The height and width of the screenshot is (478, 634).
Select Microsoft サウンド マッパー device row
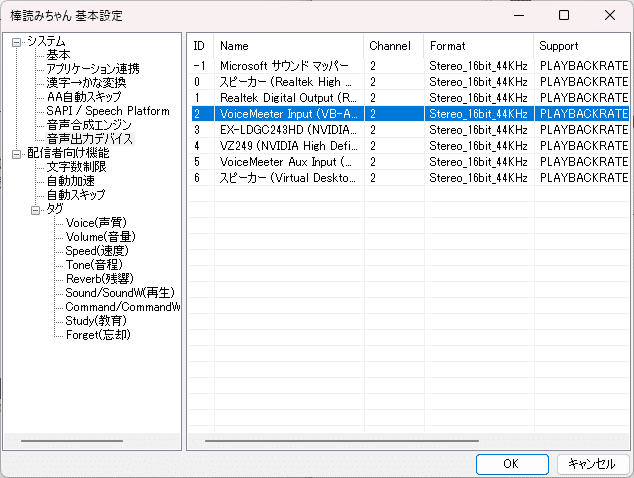point(408,66)
